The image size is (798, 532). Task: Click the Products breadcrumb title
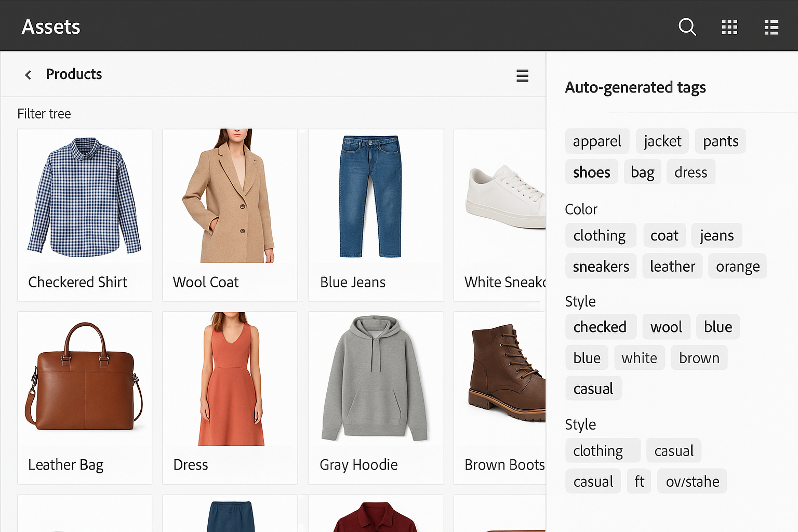(74, 74)
